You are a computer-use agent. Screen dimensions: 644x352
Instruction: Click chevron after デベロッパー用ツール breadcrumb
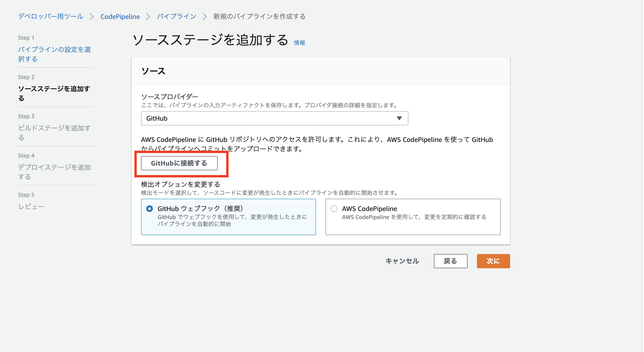(x=92, y=17)
